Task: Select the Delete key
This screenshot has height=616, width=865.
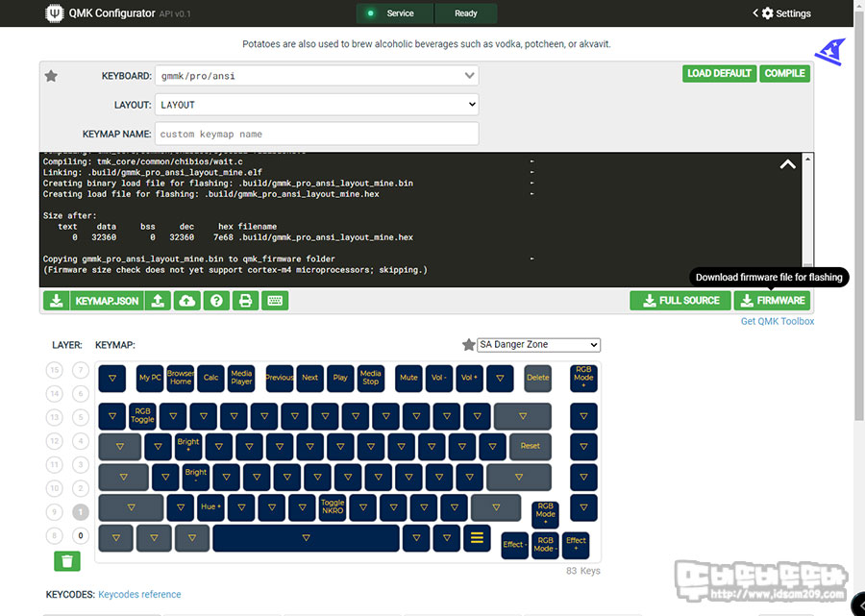Action: [538, 378]
